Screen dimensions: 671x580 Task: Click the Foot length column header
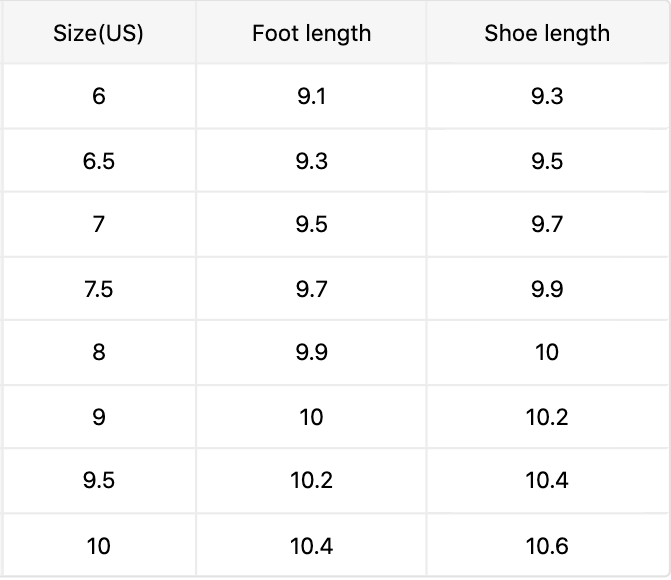pos(311,33)
